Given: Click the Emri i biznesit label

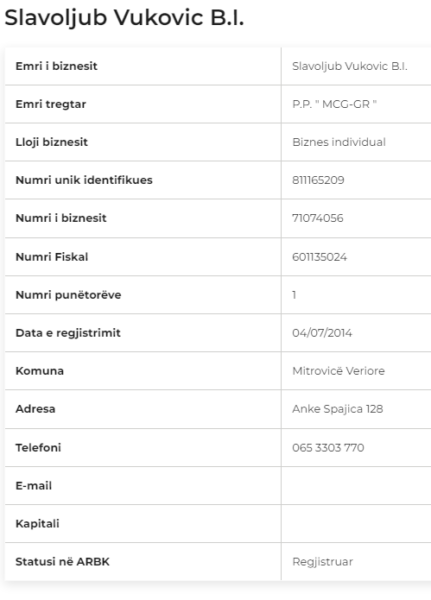Looking at the screenshot, I should point(56,66).
